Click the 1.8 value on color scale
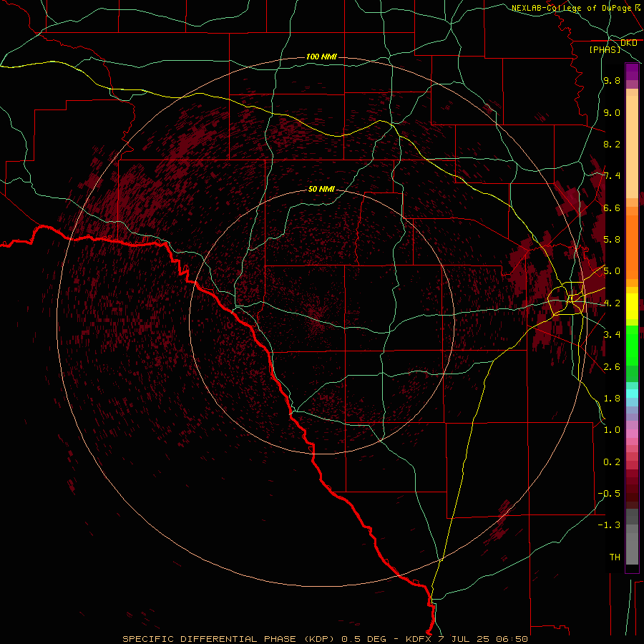The width and height of the screenshot is (644, 644). click(x=612, y=399)
